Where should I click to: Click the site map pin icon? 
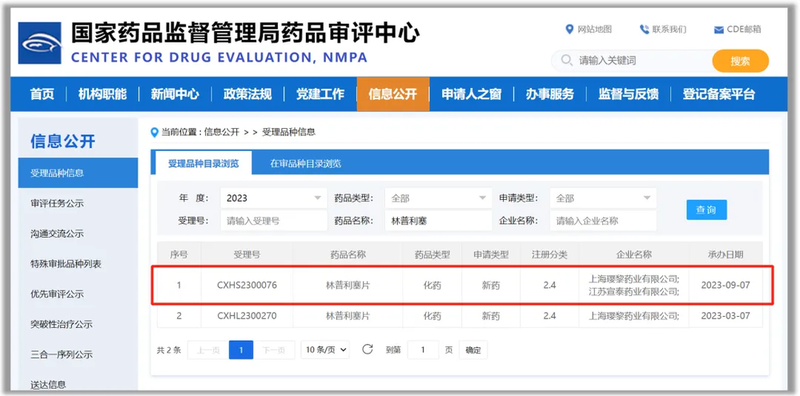pos(570,29)
